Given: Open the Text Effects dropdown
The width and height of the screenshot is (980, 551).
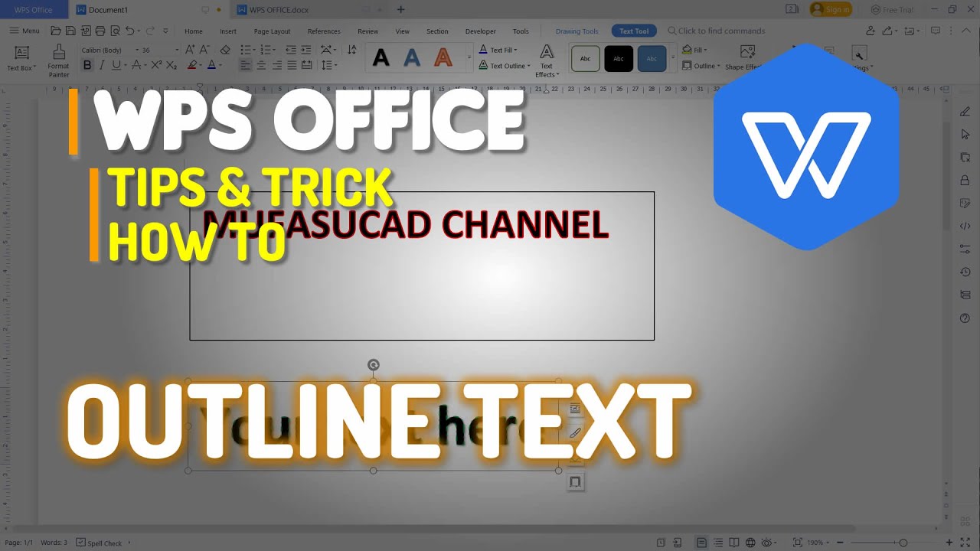Looking at the screenshot, I should tap(547, 60).
